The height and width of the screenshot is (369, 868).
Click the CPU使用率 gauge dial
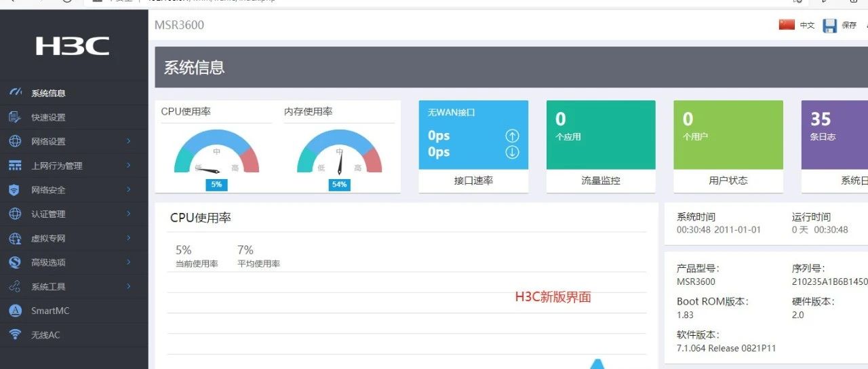pos(217,152)
